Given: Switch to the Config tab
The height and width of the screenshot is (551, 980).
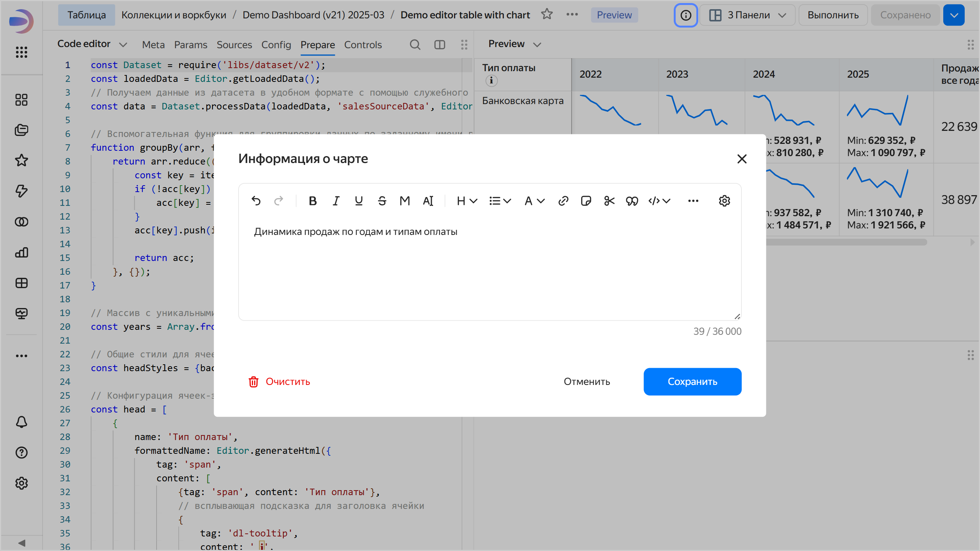Looking at the screenshot, I should [x=276, y=45].
